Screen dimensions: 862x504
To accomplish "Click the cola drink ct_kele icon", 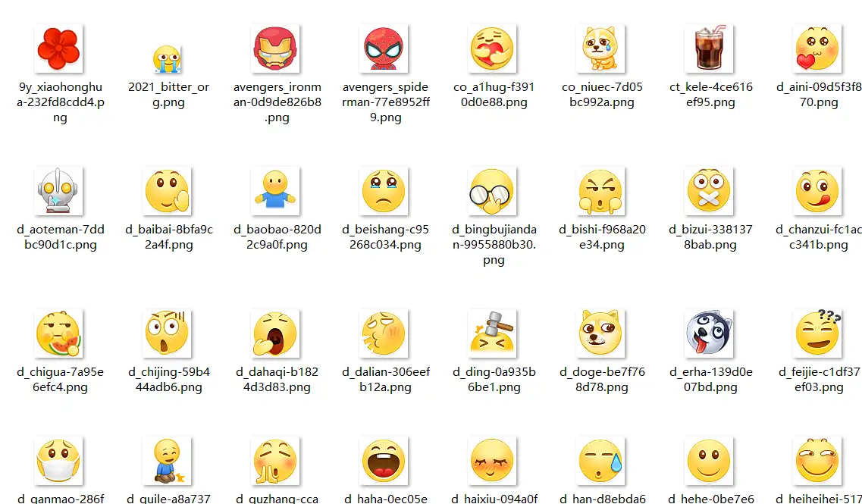I will point(710,48).
